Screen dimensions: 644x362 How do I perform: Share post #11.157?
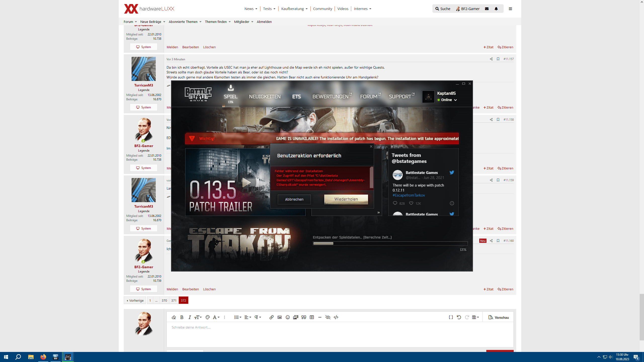coord(491,59)
